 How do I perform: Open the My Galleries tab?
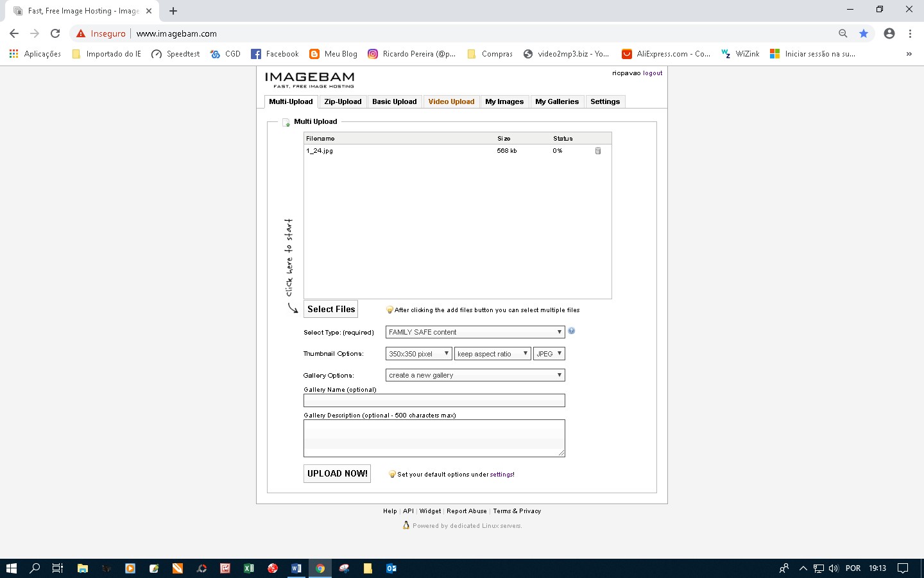pos(557,101)
